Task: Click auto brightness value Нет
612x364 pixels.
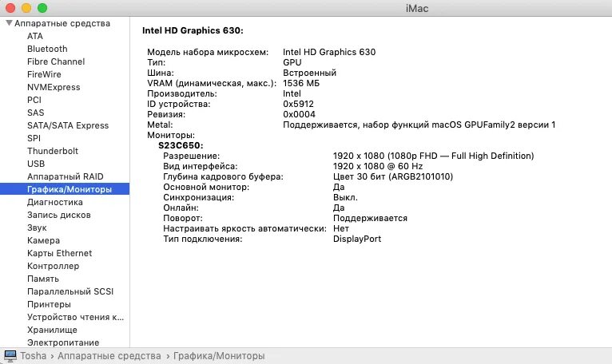Action: click(x=341, y=228)
